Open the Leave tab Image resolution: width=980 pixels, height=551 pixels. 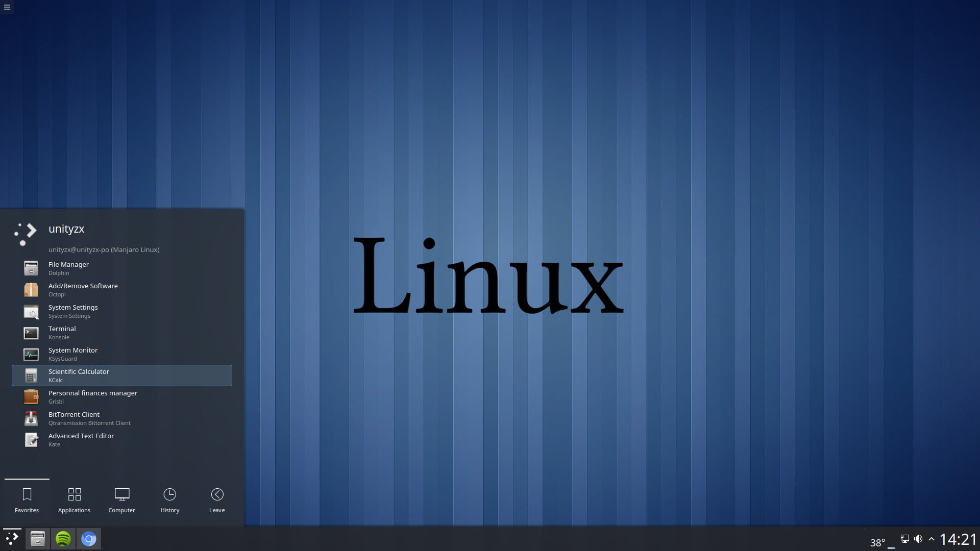tap(217, 500)
